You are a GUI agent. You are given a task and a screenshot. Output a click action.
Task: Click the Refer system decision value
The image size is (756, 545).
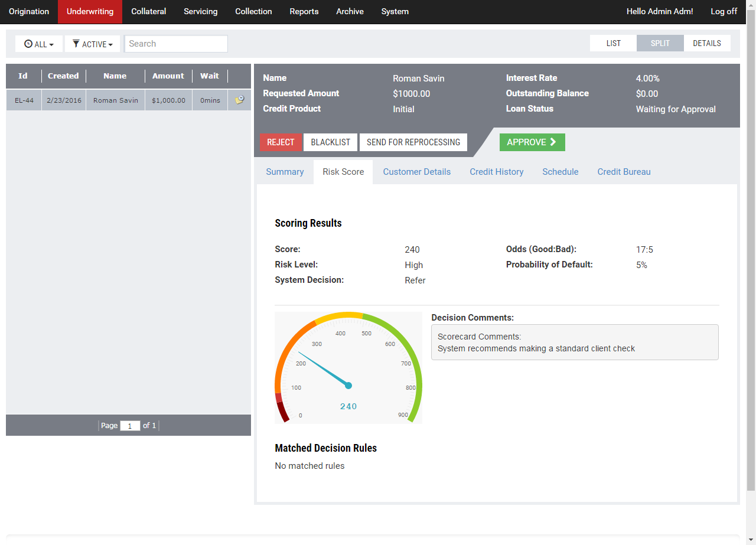click(x=415, y=280)
